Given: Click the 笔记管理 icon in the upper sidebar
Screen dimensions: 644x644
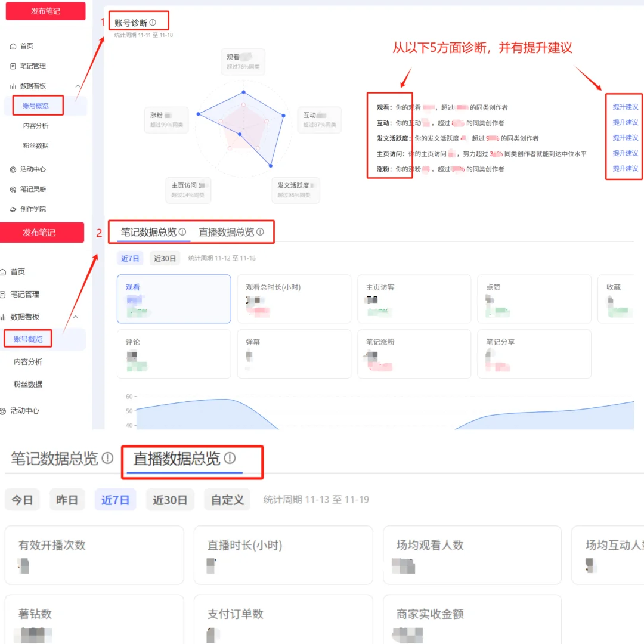Looking at the screenshot, I should click(13, 66).
